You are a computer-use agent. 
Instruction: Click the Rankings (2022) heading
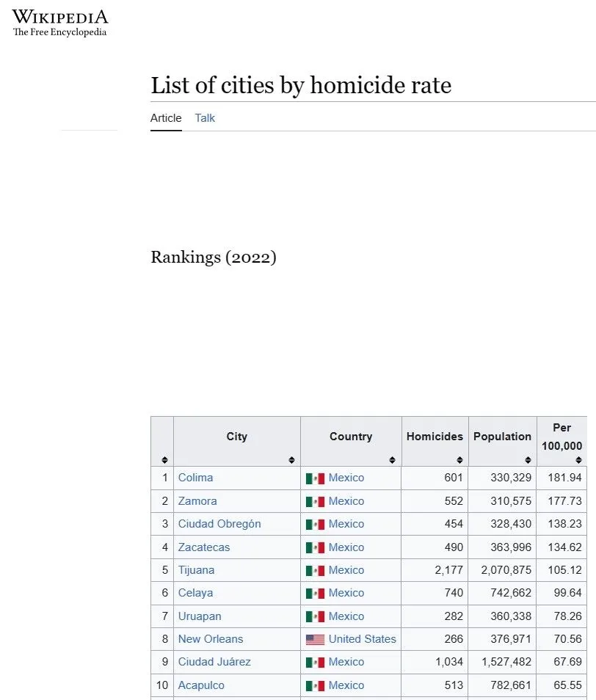pyautogui.click(x=214, y=258)
